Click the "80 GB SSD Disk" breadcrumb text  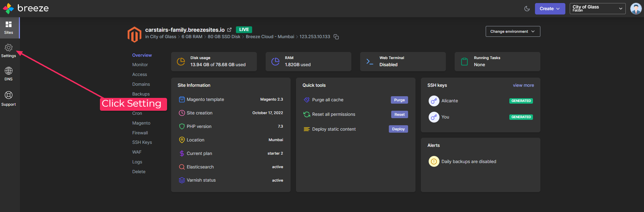[x=224, y=36]
